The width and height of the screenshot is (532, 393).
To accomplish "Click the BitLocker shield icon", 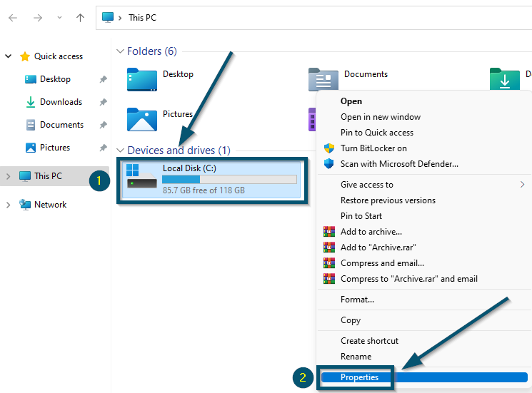I will point(328,148).
